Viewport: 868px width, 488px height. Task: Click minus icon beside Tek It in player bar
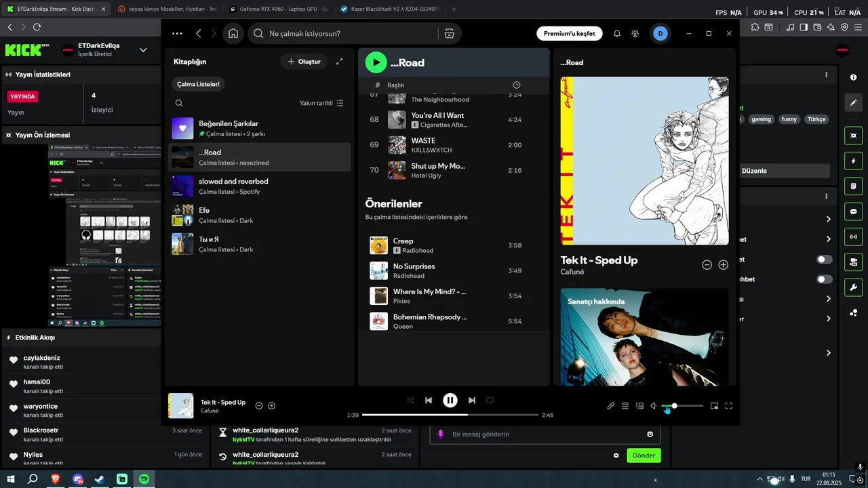pos(258,405)
